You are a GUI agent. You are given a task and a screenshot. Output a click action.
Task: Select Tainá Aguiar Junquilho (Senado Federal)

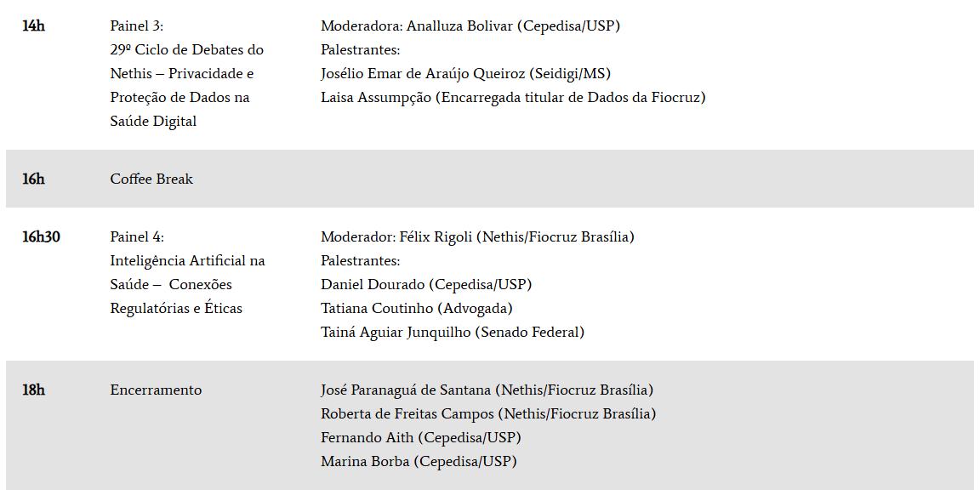(452, 333)
